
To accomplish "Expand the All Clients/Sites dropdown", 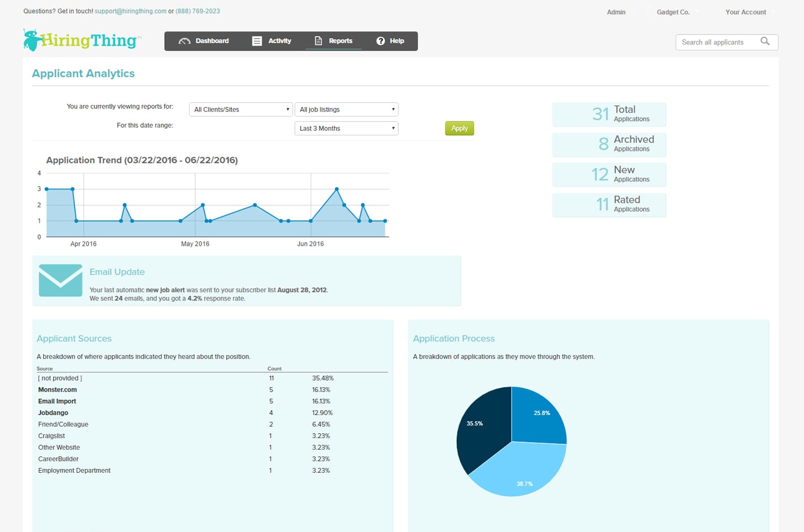I will 241,109.
